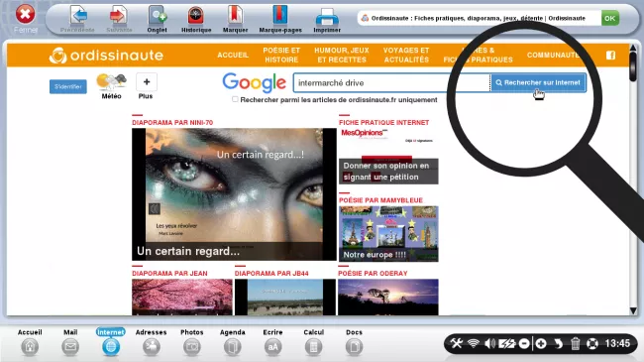Viewport: 644px width, 362px height.
Task: Open DIAPORAMA PAR JB44 heading
Action: tap(271, 273)
